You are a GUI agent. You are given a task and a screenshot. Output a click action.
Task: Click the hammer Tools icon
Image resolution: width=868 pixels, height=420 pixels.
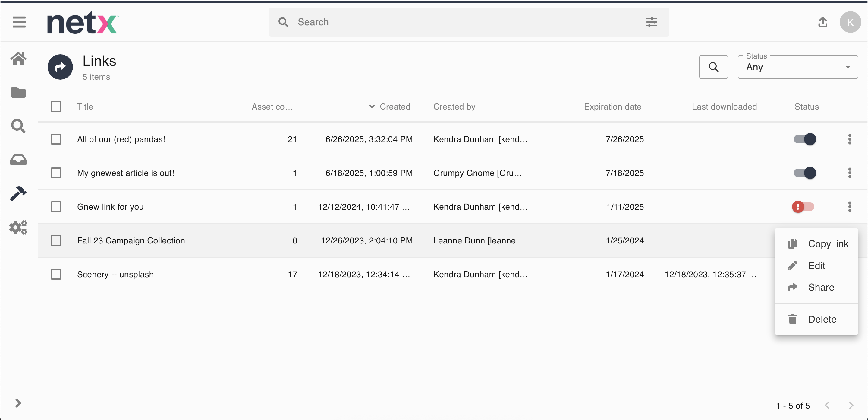click(18, 194)
